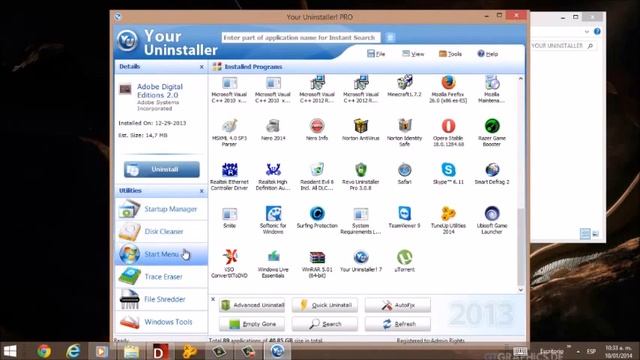Click Uninstall button in Details panel
Viewport: 640px width, 360px height.
click(x=162, y=169)
